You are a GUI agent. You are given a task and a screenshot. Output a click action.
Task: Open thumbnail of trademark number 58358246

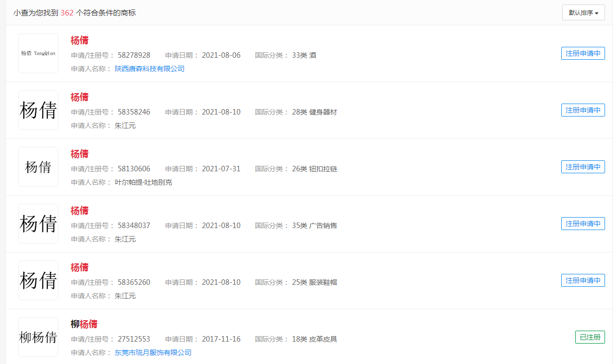[38, 110]
